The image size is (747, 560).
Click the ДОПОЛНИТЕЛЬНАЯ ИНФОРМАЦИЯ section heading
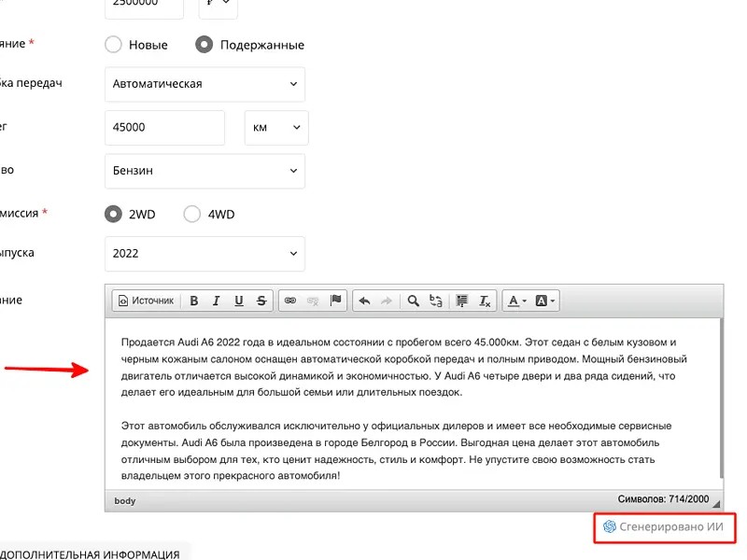coord(90,554)
